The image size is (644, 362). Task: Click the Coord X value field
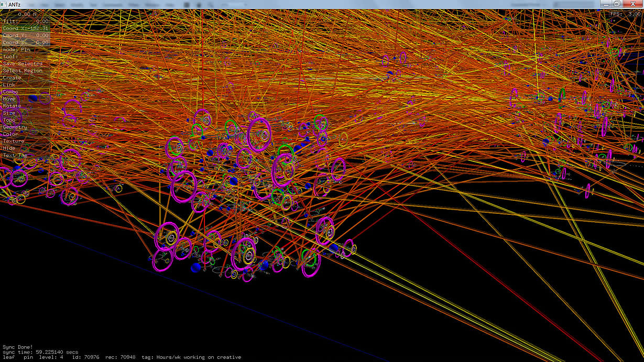point(25,28)
